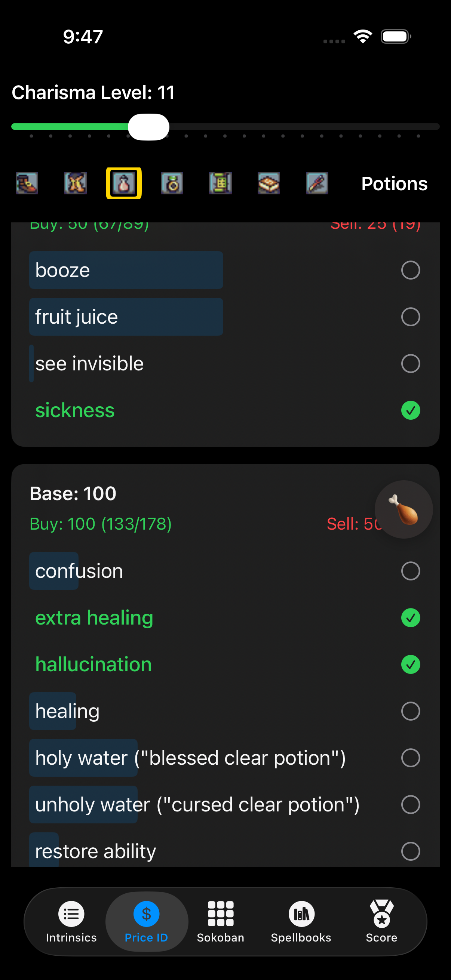451x980 pixels.
Task: Select the armor category icon
Action: [x=75, y=183]
